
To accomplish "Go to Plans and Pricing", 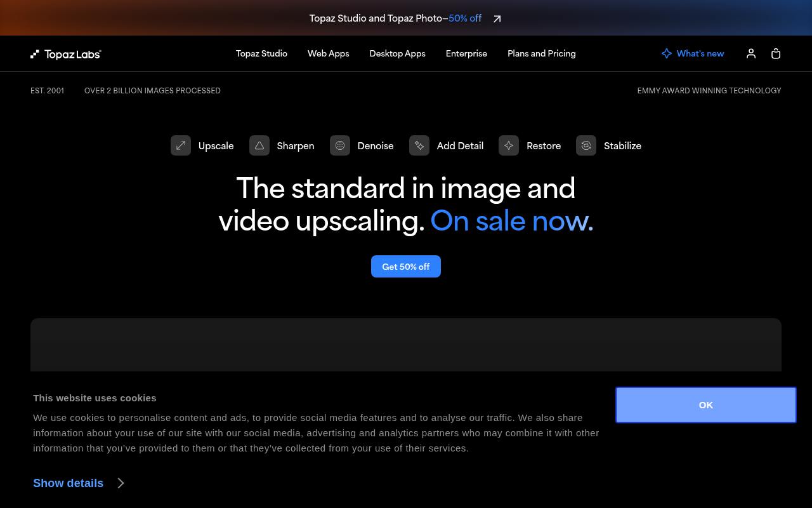I will point(542,53).
